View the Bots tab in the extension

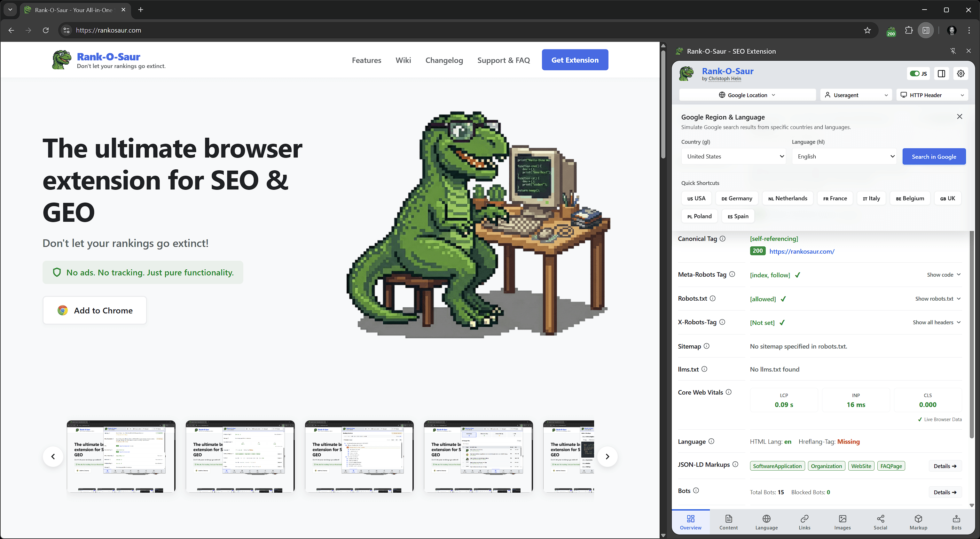point(956,522)
